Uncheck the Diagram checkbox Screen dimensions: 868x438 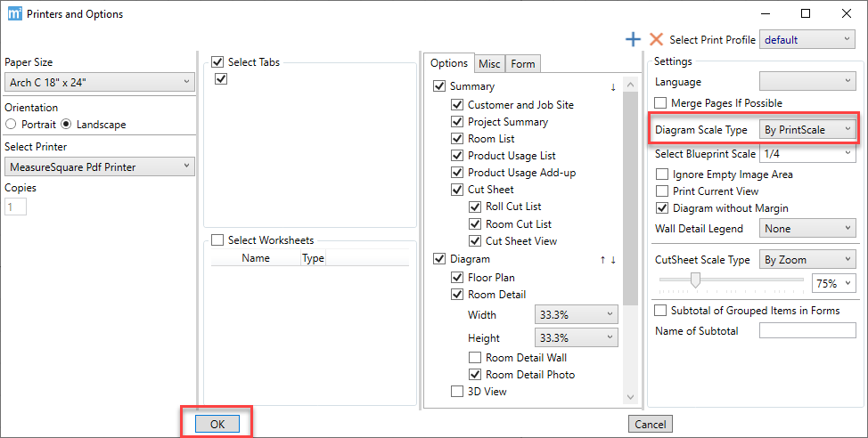click(x=439, y=259)
